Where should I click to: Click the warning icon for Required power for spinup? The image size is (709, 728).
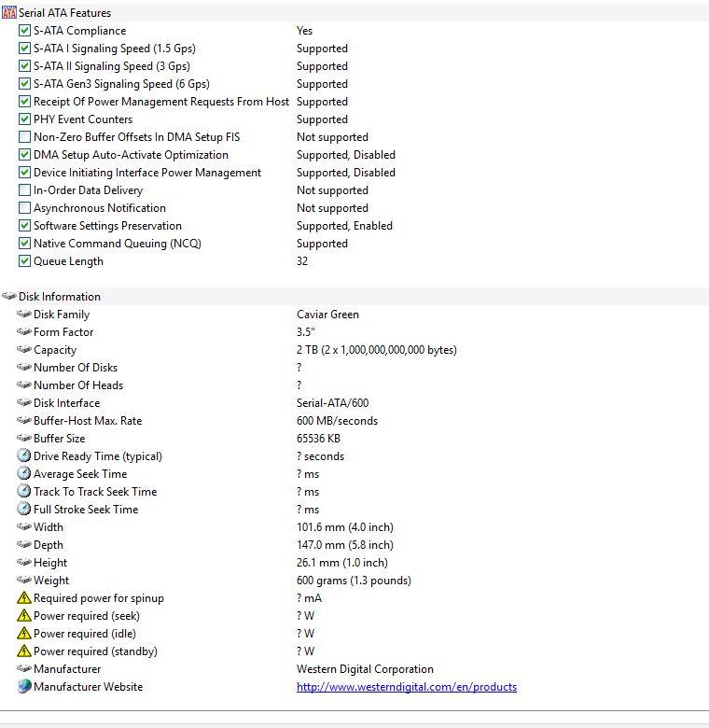tap(23, 597)
